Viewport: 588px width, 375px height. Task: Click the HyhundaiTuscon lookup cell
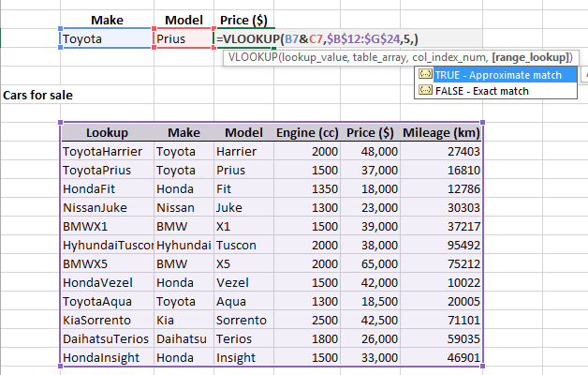pyautogui.click(x=107, y=245)
